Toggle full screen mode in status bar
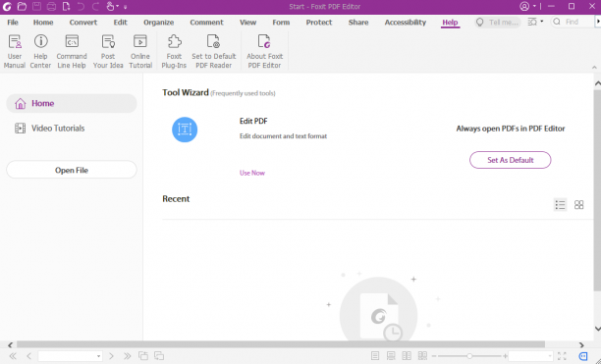Screen dimensions: 601x364 pos(562,356)
